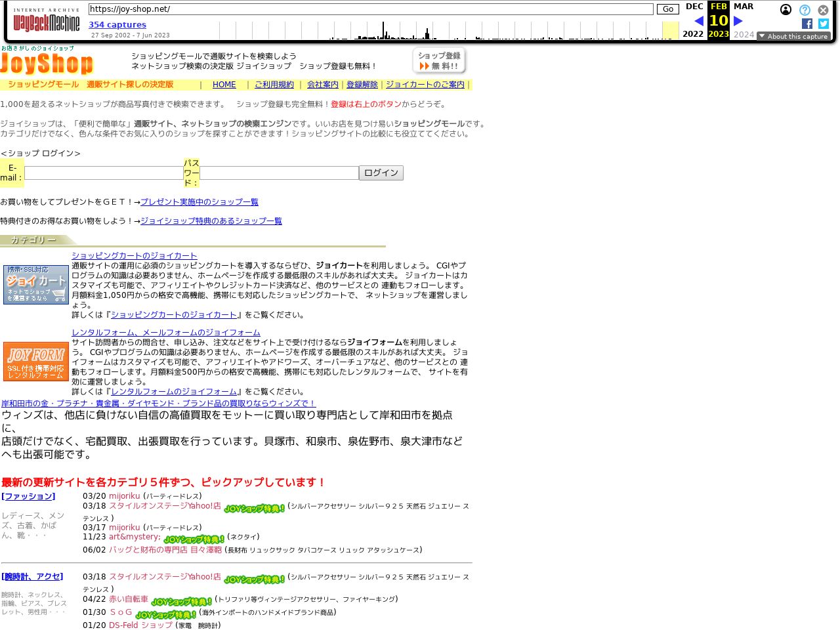Screen dimensions: 840x630
Task: Open the ご利用規約 menu link
Action: 274,85
